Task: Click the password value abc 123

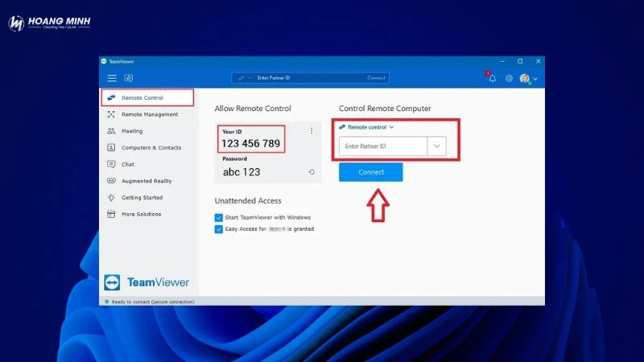Action: point(242,172)
